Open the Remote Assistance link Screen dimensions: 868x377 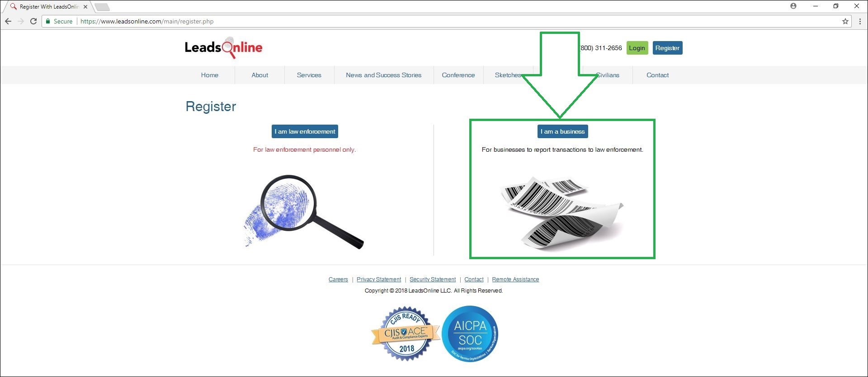click(515, 279)
